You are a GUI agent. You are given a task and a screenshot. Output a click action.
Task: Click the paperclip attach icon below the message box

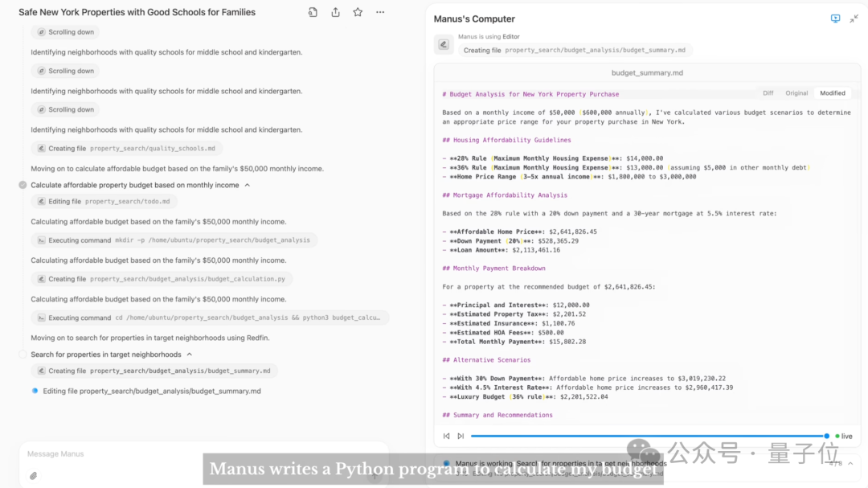(33, 476)
